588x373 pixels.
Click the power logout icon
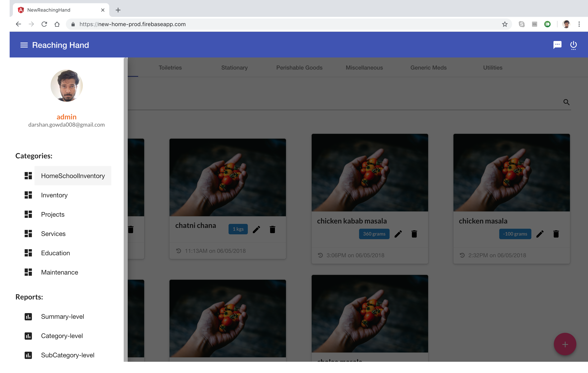click(x=573, y=45)
